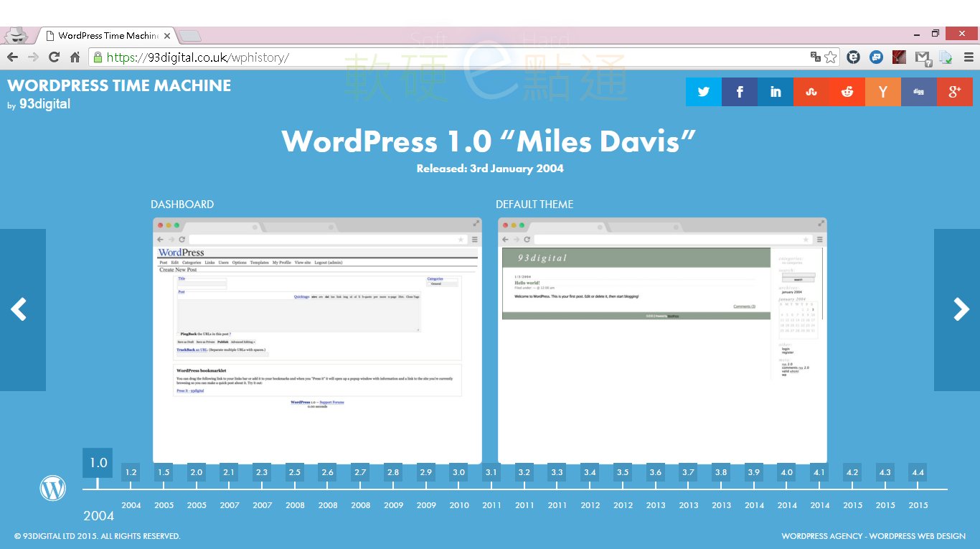Jump to version 3.9 on timeline

[x=754, y=472]
